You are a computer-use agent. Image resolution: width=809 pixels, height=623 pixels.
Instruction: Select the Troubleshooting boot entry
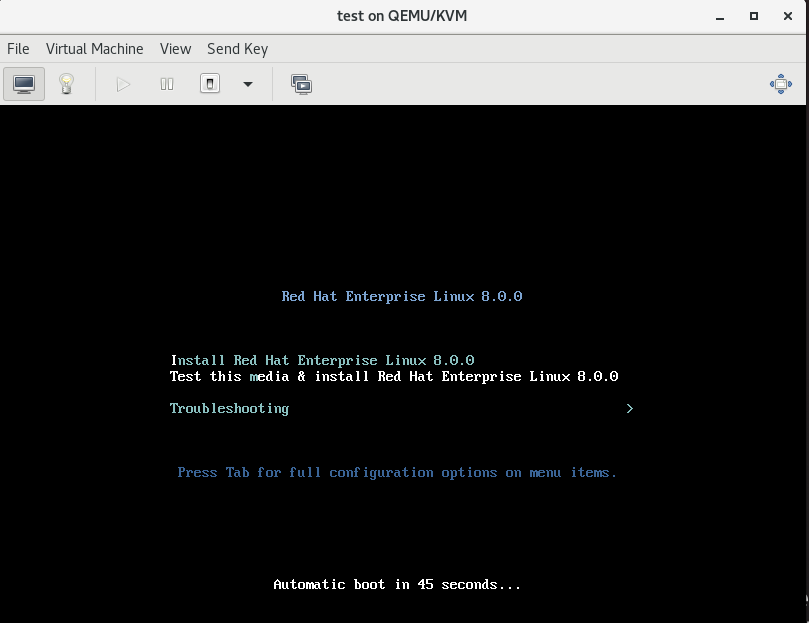230,408
